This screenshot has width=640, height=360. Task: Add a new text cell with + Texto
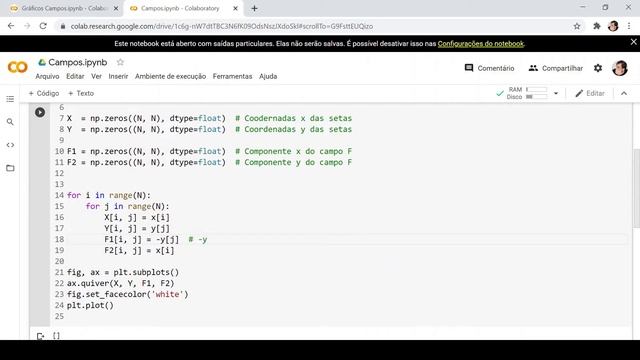click(81, 93)
